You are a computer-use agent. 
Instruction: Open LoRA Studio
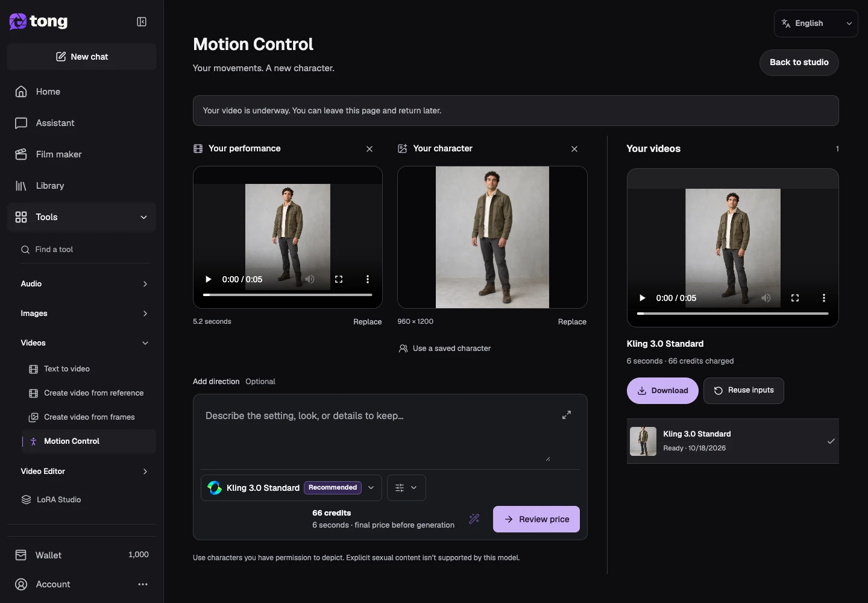pos(84,500)
